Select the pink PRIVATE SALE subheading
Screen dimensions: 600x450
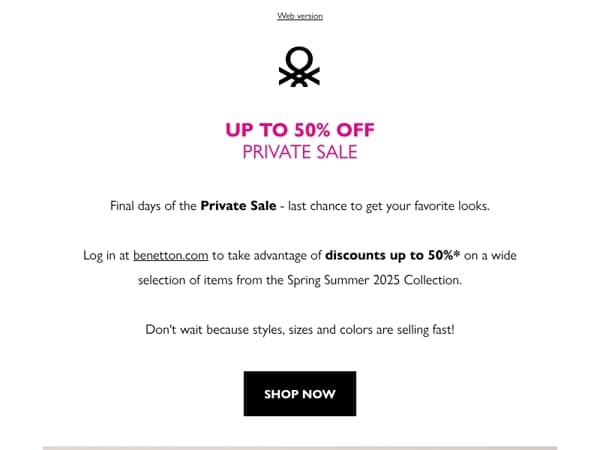(x=300, y=152)
